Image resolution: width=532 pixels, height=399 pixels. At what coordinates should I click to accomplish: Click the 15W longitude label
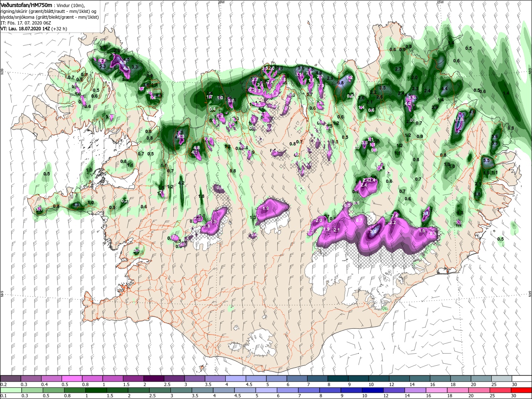coord(440,2)
